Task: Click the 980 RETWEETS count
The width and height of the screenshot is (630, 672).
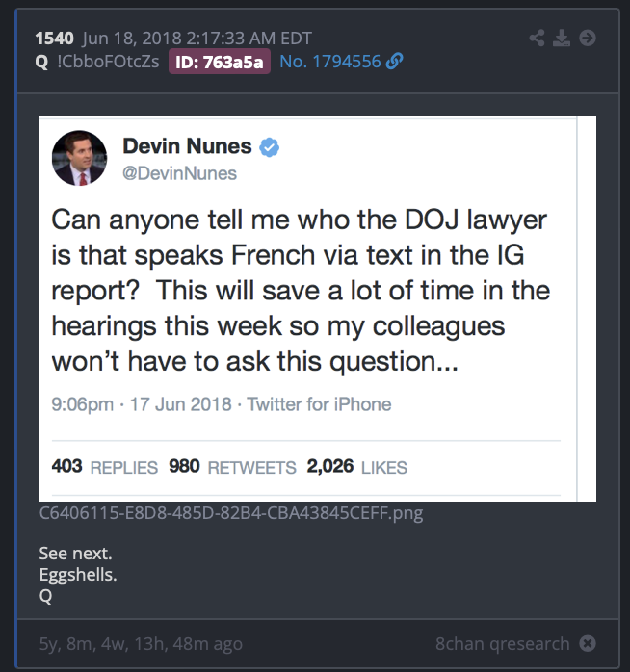Action: 232,468
